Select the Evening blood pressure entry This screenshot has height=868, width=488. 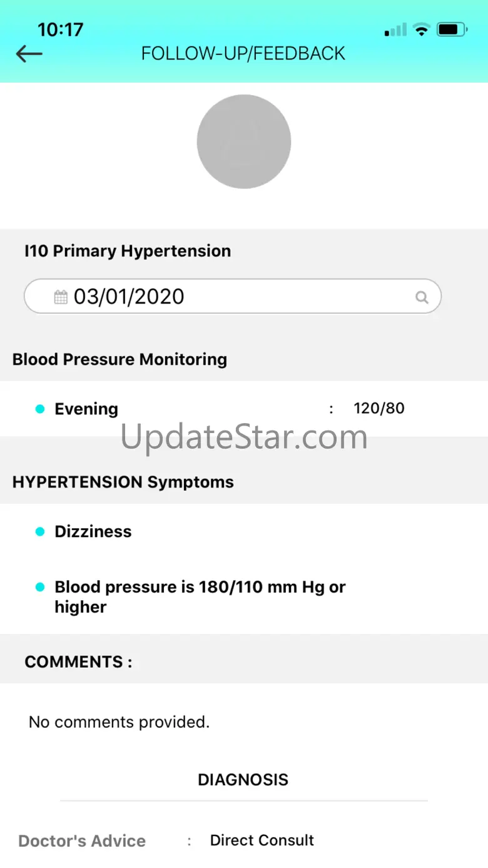(86, 409)
